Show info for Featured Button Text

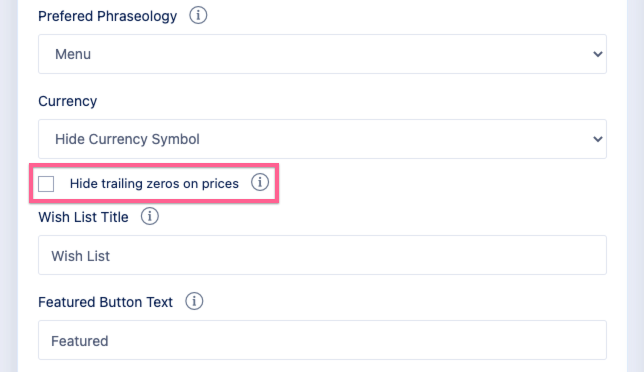click(x=194, y=301)
